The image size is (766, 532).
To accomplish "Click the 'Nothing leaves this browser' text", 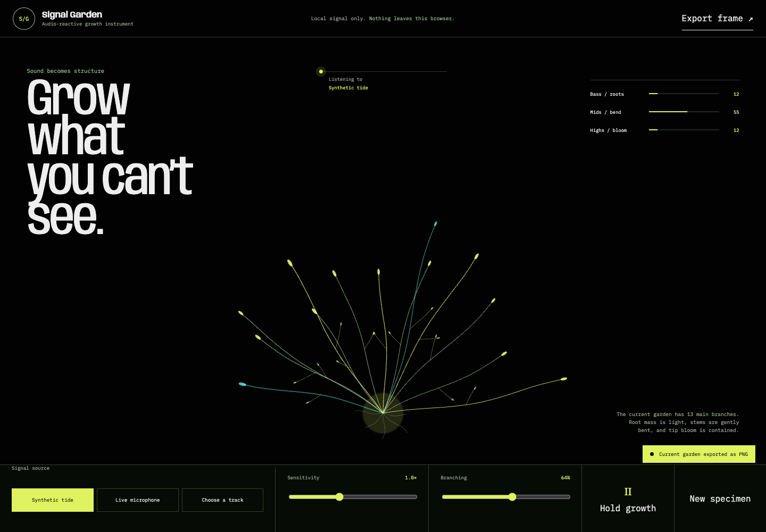I will (412, 19).
